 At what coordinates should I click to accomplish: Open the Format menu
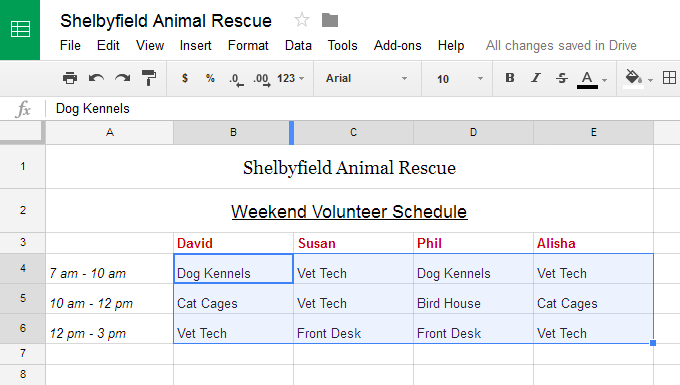point(248,46)
